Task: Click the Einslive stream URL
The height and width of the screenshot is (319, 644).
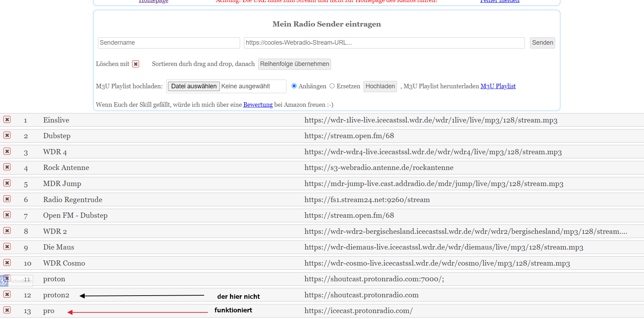Action: click(431, 120)
